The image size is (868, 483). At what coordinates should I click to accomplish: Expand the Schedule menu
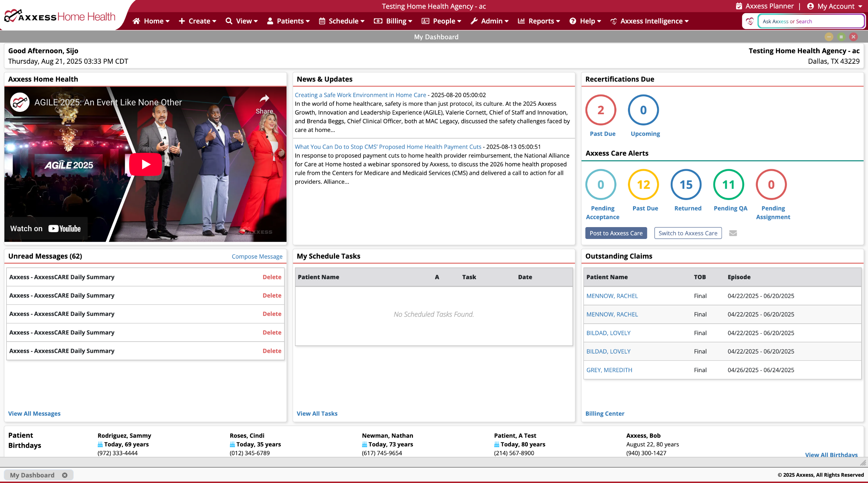tap(342, 21)
